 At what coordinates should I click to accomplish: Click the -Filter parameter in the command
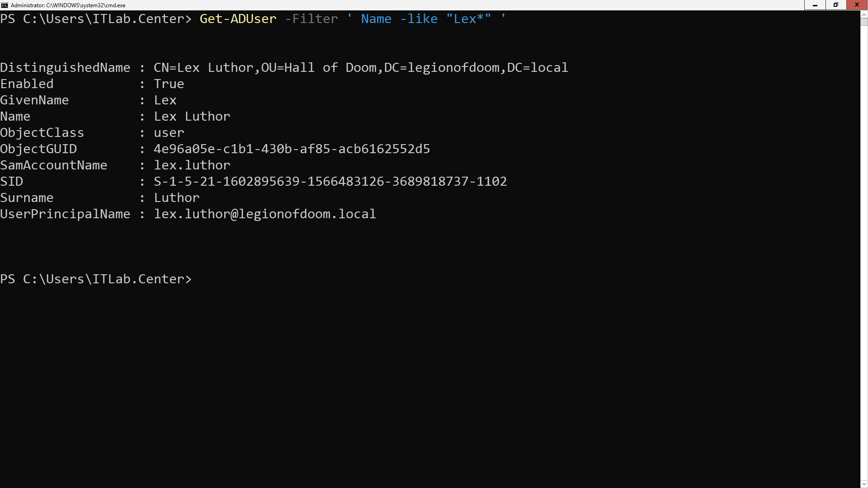311,19
